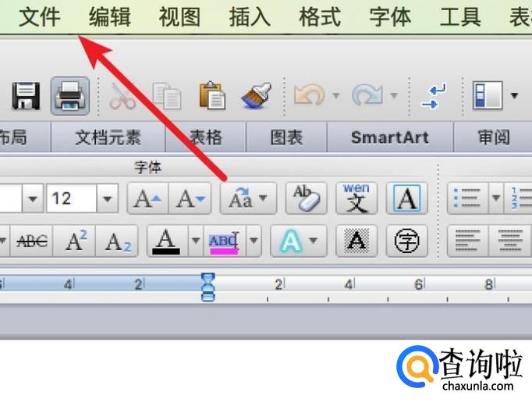
Task: Open the font color dropdown arrow
Action: pyautogui.click(x=196, y=241)
